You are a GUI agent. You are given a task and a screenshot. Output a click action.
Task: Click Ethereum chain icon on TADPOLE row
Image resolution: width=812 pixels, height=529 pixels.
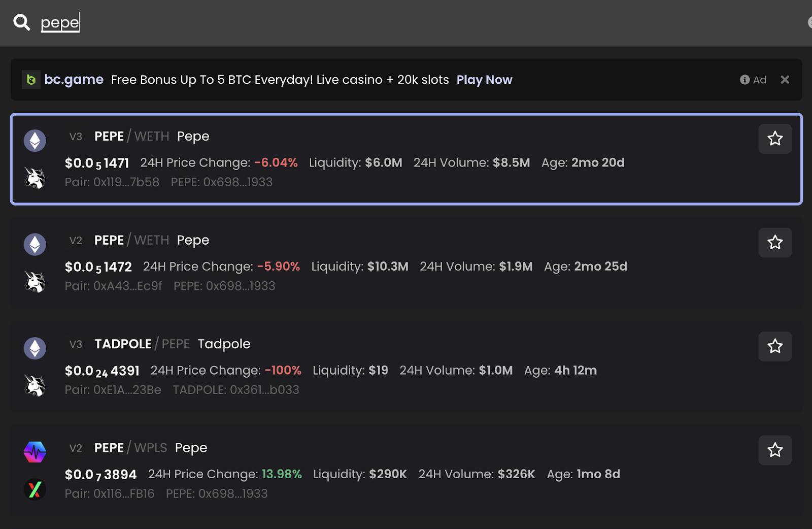click(35, 348)
